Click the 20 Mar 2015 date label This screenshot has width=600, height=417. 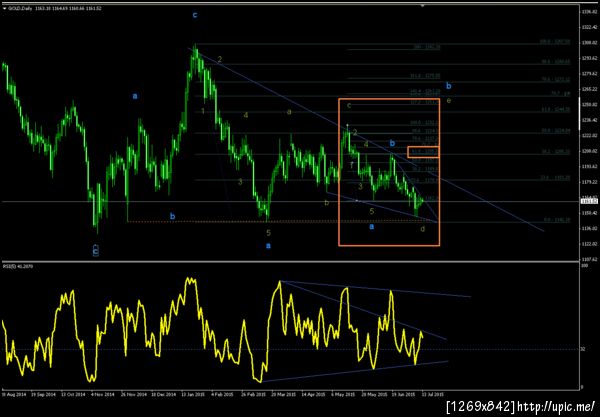click(x=284, y=394)
